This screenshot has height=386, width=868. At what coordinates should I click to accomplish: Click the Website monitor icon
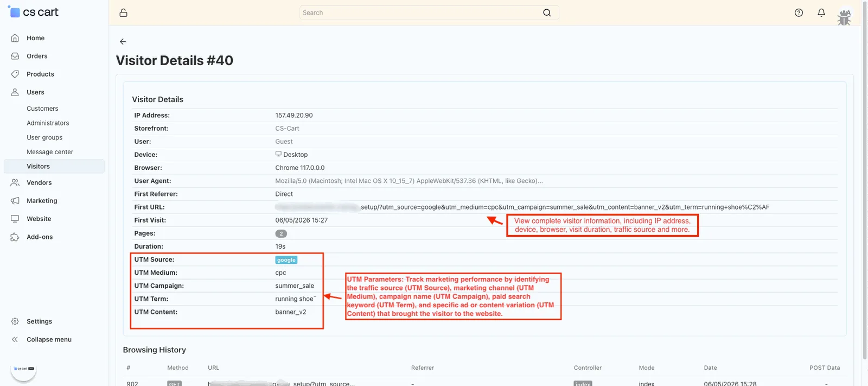point(15,219)
